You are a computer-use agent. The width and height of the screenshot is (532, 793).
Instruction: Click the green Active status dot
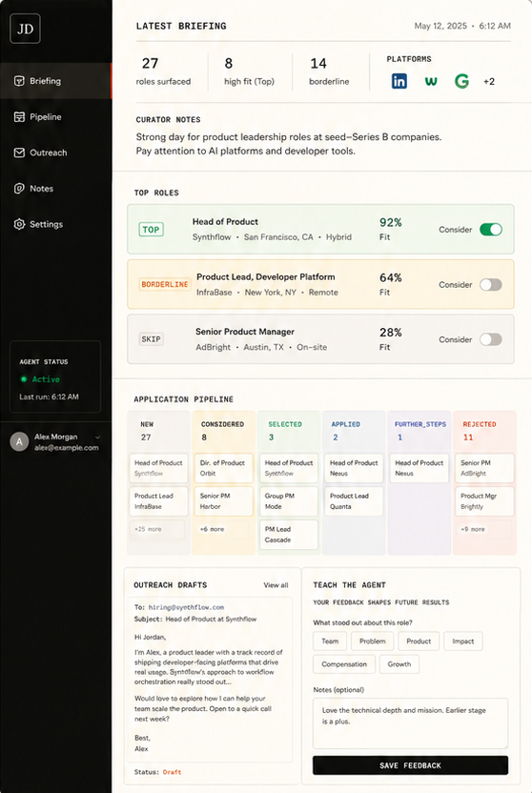pyautogui.click(x=23, y=378)
